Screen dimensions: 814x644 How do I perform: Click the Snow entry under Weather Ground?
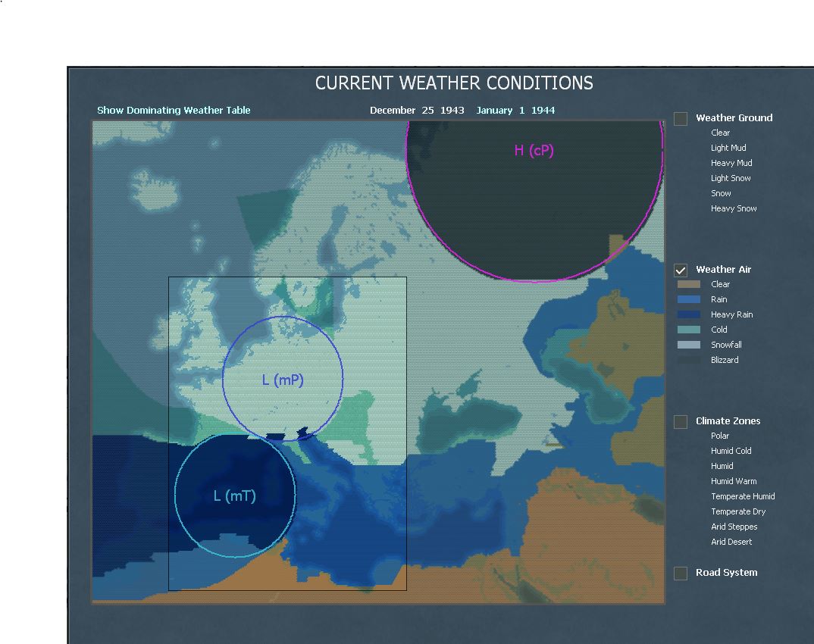coord(721,193)
